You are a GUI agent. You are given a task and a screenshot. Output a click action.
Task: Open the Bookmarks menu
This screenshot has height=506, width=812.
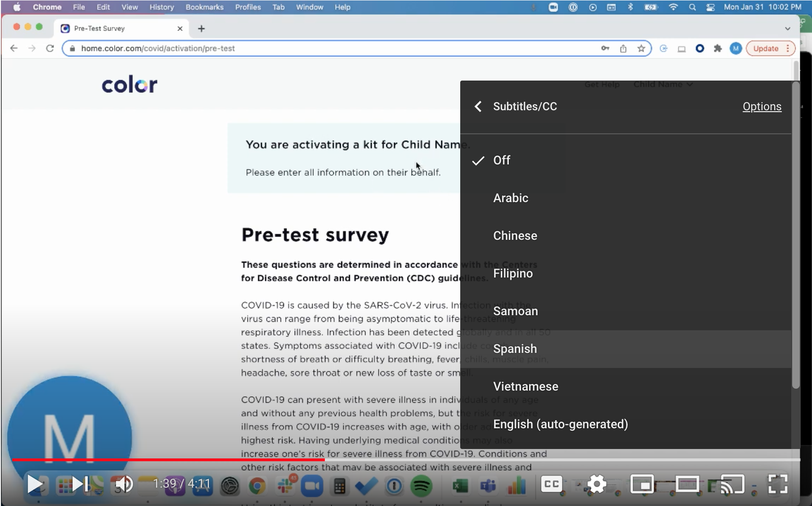204,7
